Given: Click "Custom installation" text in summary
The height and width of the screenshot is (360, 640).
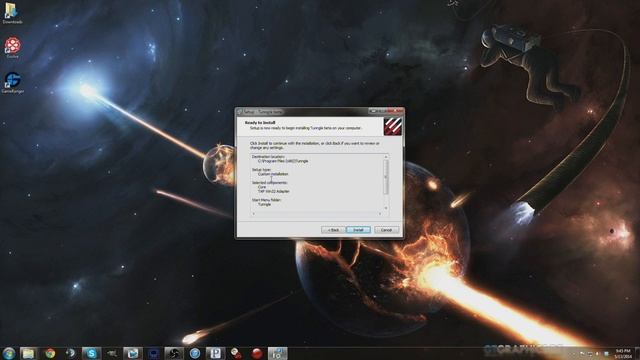Looking at the screenshot, I should [x=273, y=174].
